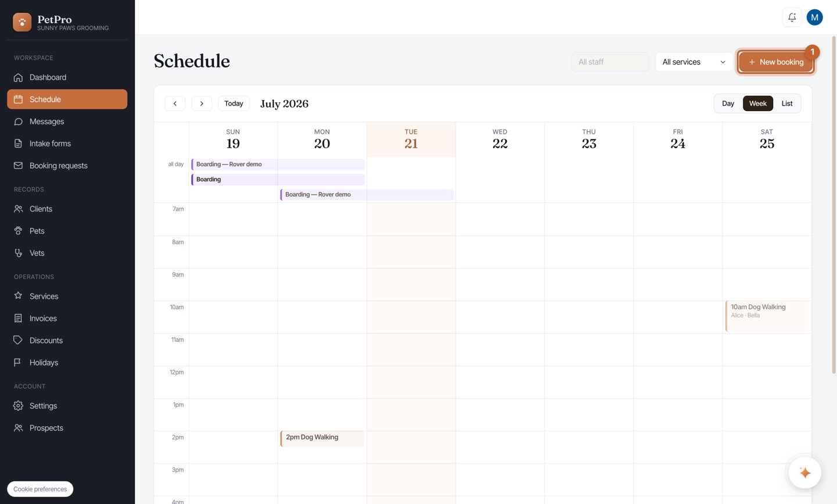Open the Prospects page
Viewport: 837px width, 504px height.
pyautogui.click(x=67, y=428)
